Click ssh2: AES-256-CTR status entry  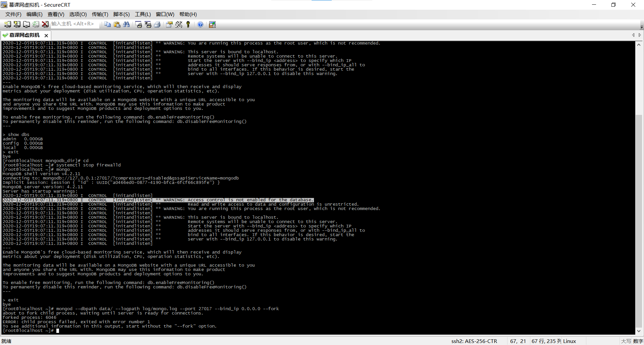474,341
